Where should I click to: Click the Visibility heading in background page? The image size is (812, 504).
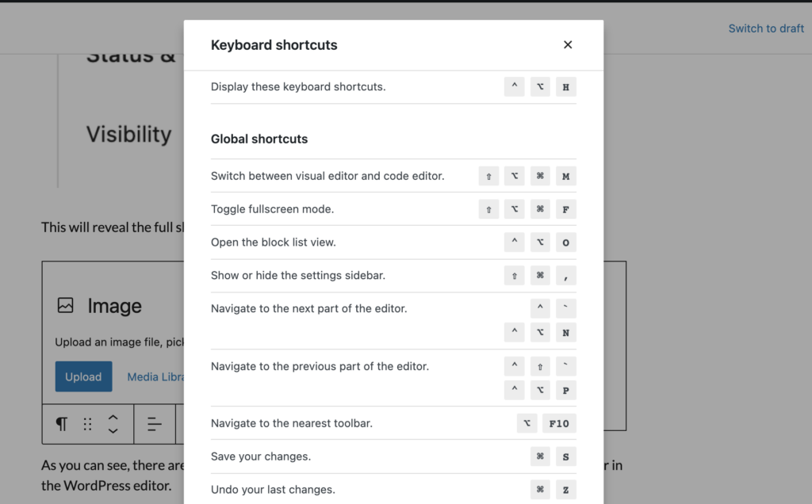pos(128,135)
